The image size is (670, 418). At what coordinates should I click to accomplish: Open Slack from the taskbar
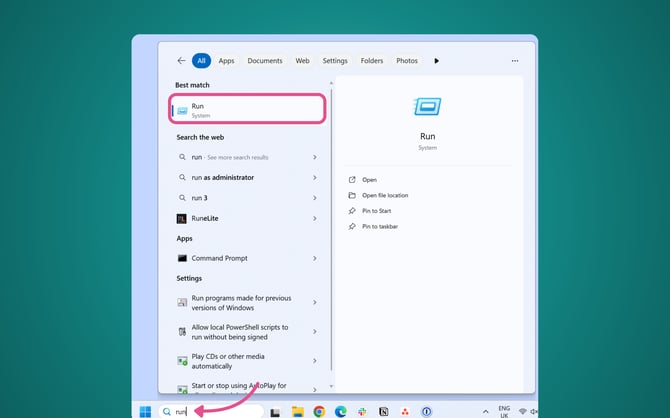coord(363,411)
